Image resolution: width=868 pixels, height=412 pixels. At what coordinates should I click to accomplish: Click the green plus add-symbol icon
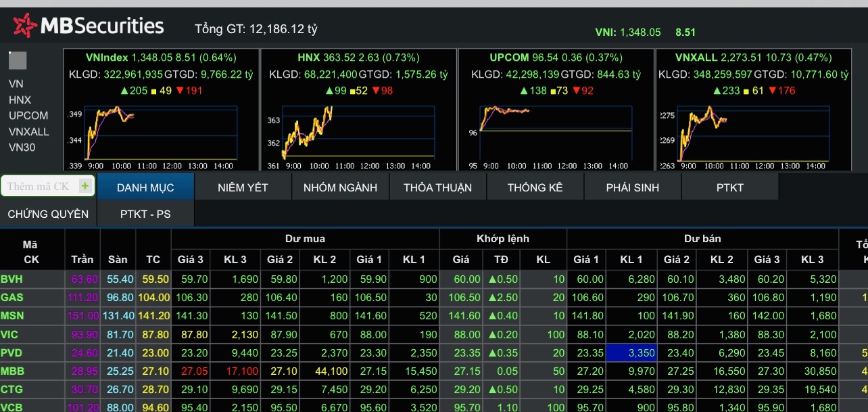[85, 186]
